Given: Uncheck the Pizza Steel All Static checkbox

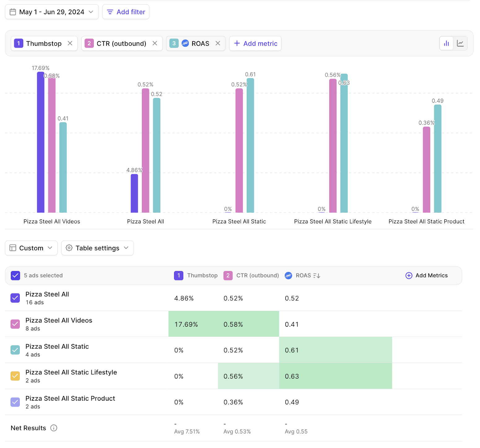Looking at the screenshot, I should coord(15,350).
